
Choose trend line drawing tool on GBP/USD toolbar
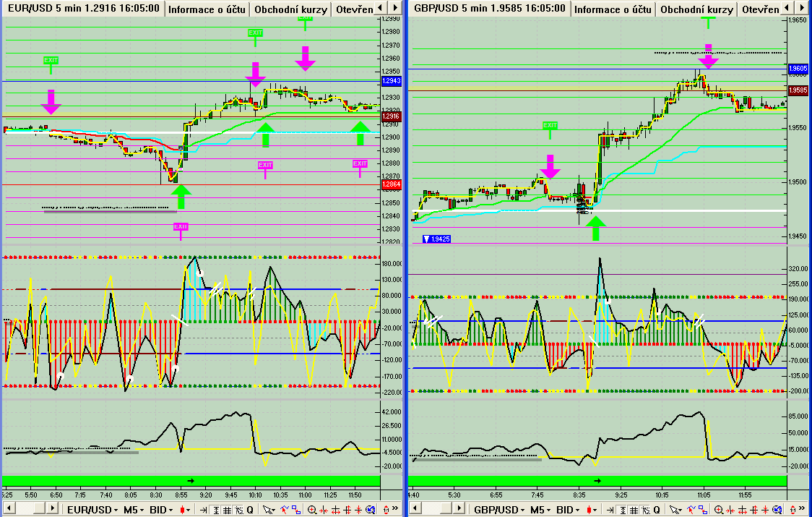coord(691,510)
